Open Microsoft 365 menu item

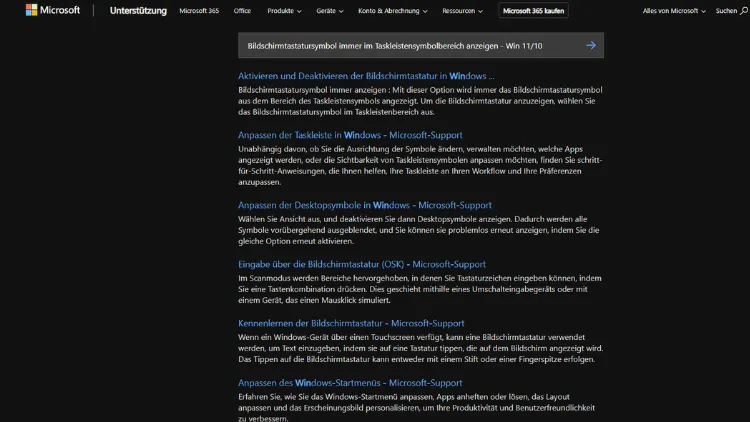199,11
